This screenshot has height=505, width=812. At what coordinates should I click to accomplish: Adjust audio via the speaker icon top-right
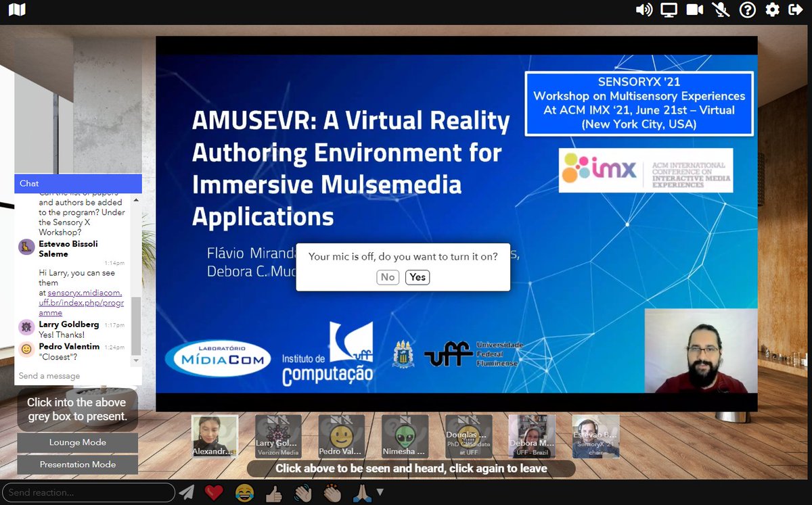pyautogui.click(x=643, y=9)
